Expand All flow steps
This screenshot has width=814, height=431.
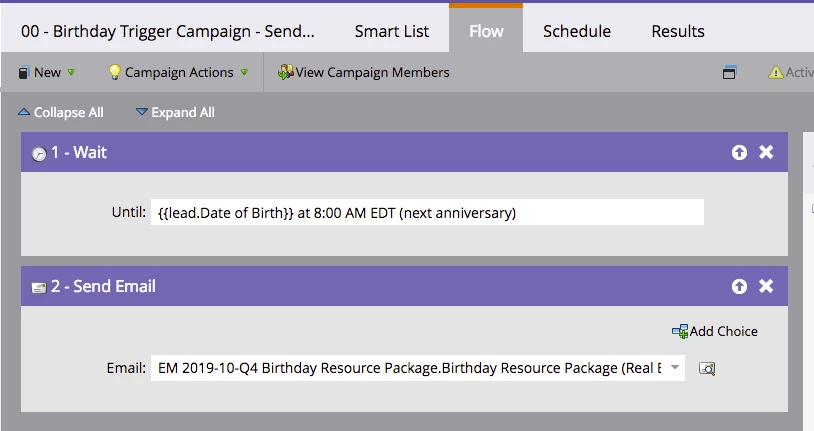tap(175, 112)
